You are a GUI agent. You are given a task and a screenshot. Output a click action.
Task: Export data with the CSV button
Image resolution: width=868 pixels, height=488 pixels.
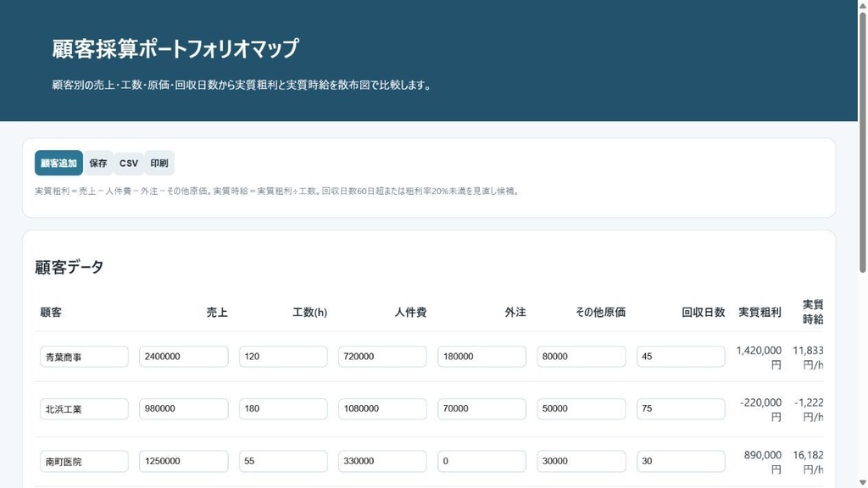(129, 164)
